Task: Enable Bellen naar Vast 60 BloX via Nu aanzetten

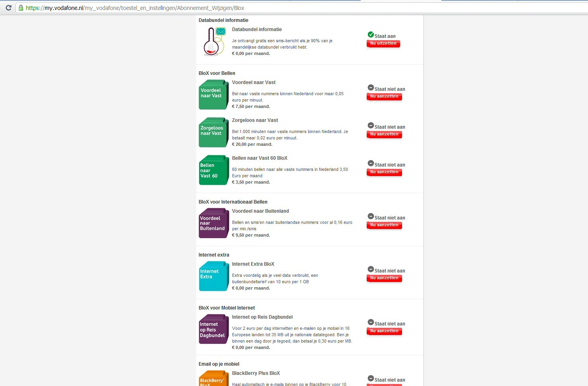Action: [x=384, y=172]
